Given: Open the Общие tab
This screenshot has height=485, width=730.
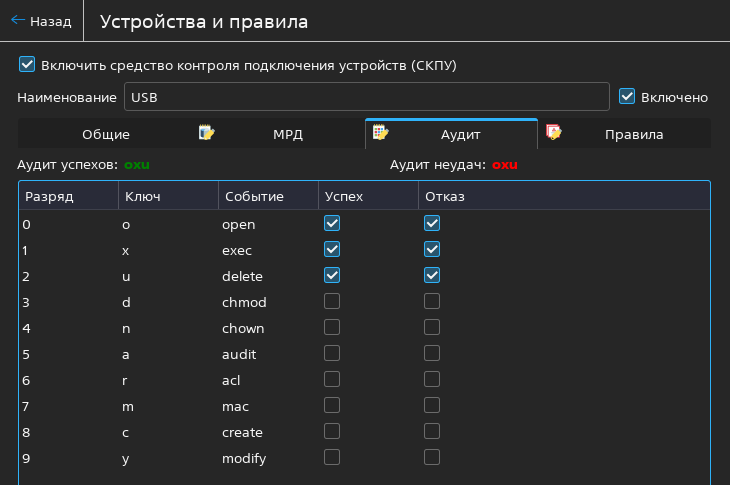Looking at the screenshot, I should click(x=105, y=134).
